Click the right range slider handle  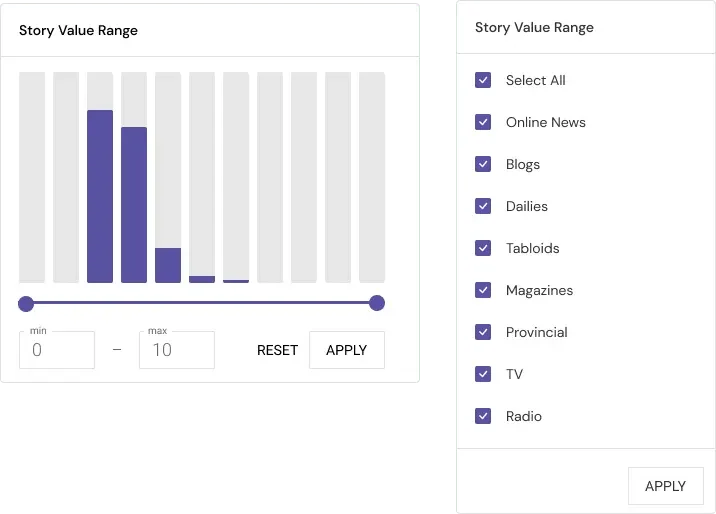tap(377, 303)
